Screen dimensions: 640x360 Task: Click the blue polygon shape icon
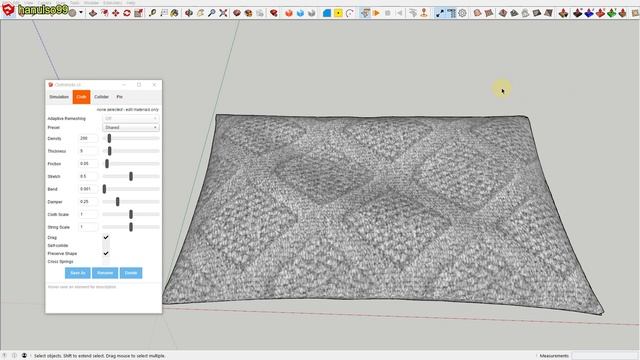click(x=327, y=13)
